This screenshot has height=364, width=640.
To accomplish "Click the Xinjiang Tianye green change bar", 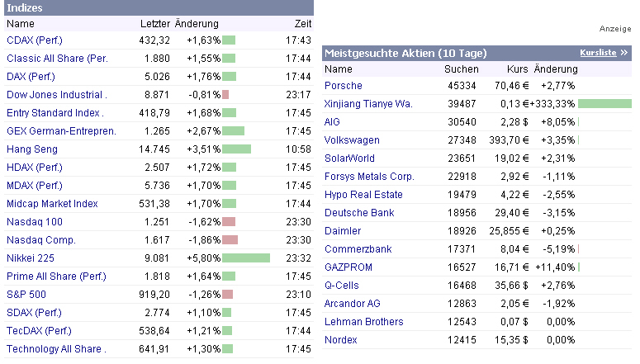I will pyautogui.click(x=604, y=104).
